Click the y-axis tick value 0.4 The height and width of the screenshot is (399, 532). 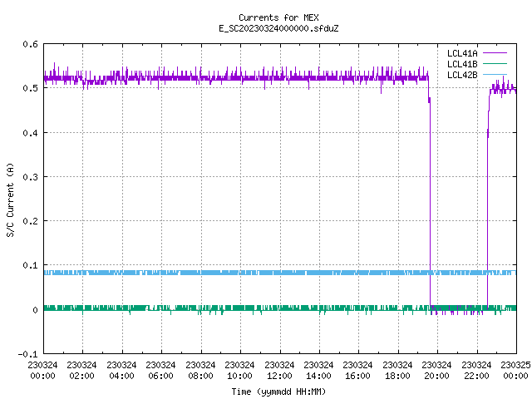[x=30, y=133]
